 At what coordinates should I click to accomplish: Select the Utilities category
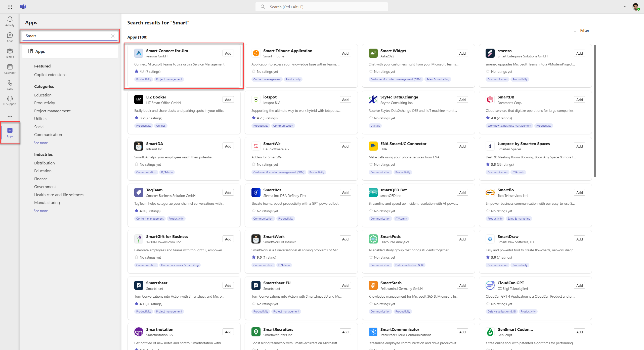point(41,119)
